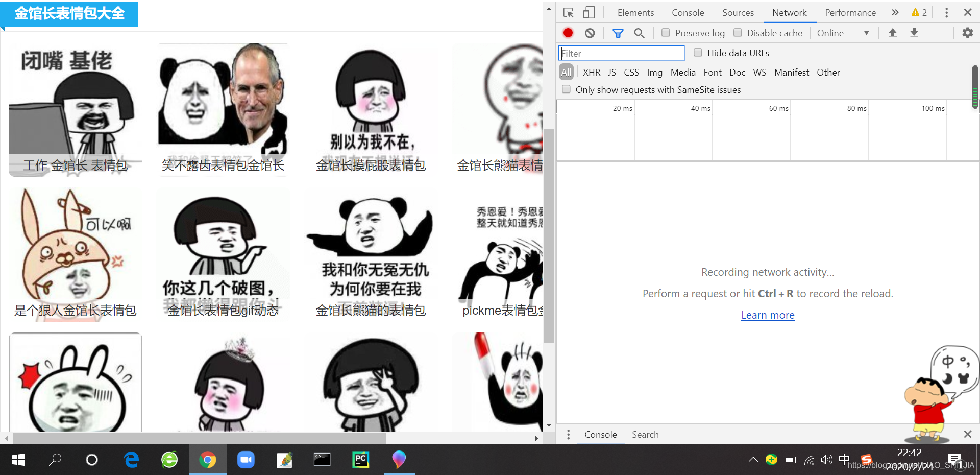
Task: Open the warnings counter in DevTools
Action: click(919, 12)
